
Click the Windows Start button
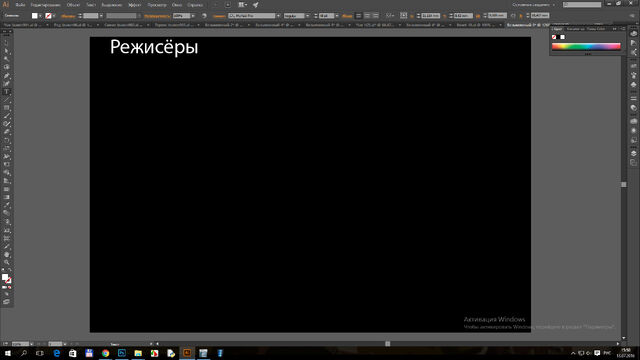click(7, 353)
